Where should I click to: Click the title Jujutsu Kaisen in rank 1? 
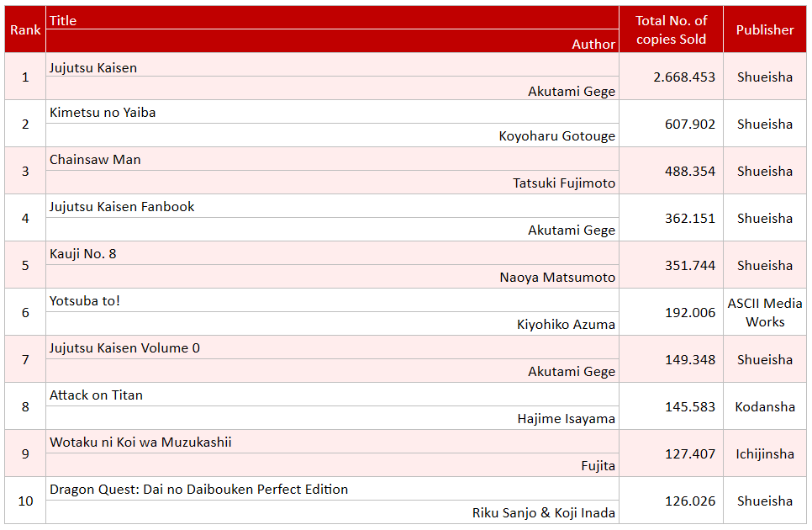93,68
